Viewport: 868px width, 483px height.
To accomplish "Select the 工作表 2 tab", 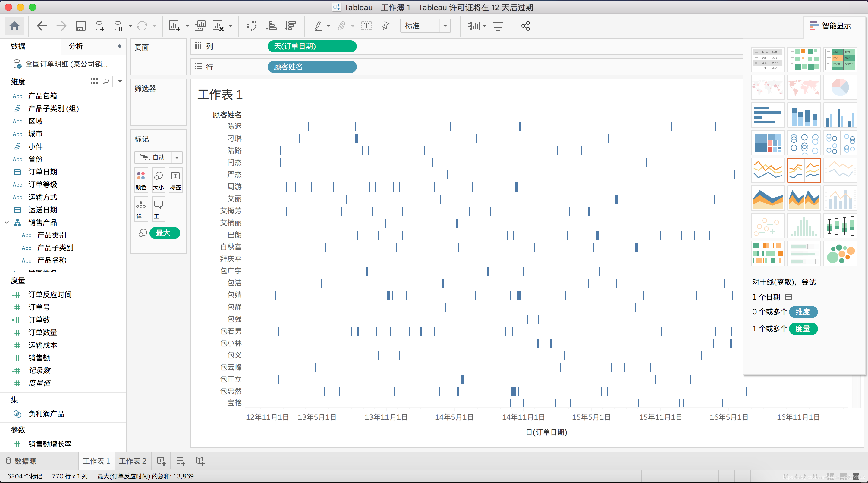I will point(132,461).
